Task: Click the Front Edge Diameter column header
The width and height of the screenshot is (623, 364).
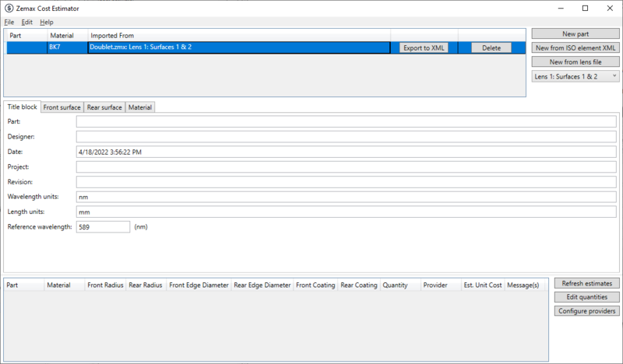Action: [x=199, y=285]
